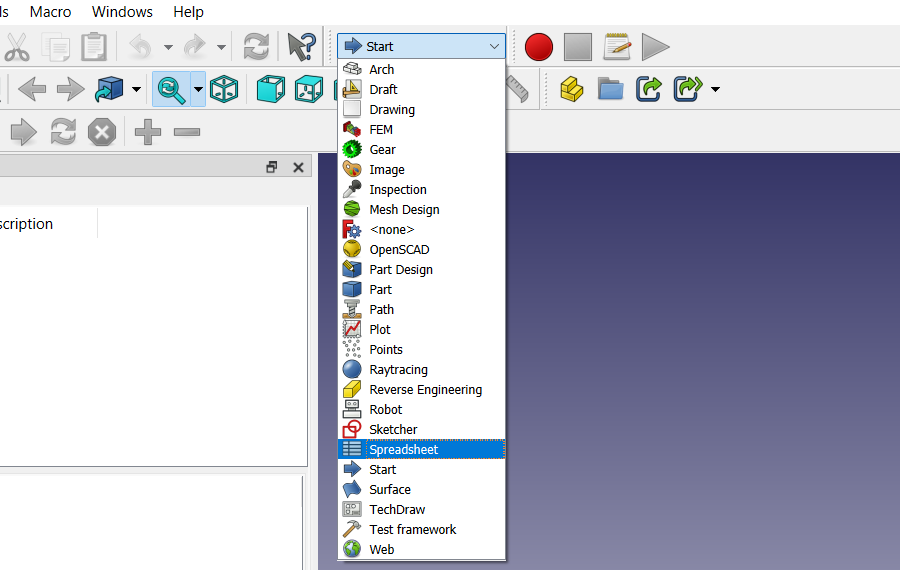Switch to the Drawing workbench
The width and height of the screenshot is (900, 570).
(x=421, y=110)
